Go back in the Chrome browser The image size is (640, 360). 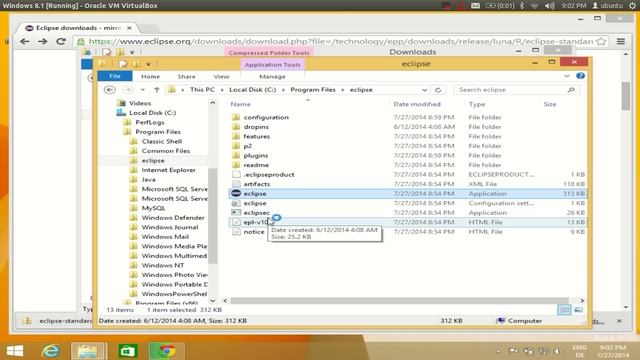pyautogui.click(x=24, y=41)
